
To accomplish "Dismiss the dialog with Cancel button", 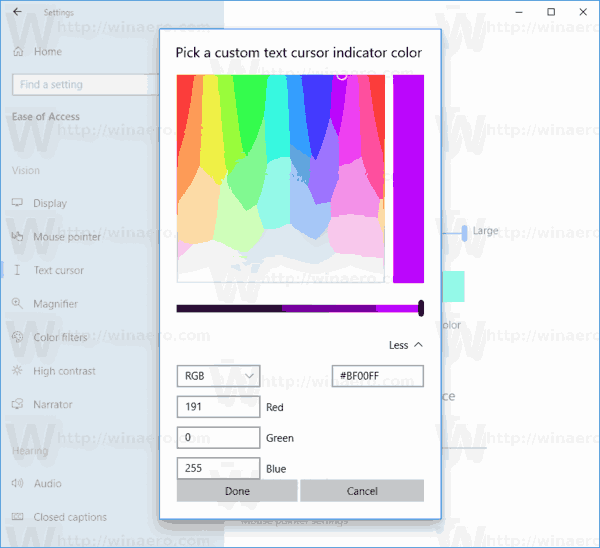I will (x=362, y=491).
